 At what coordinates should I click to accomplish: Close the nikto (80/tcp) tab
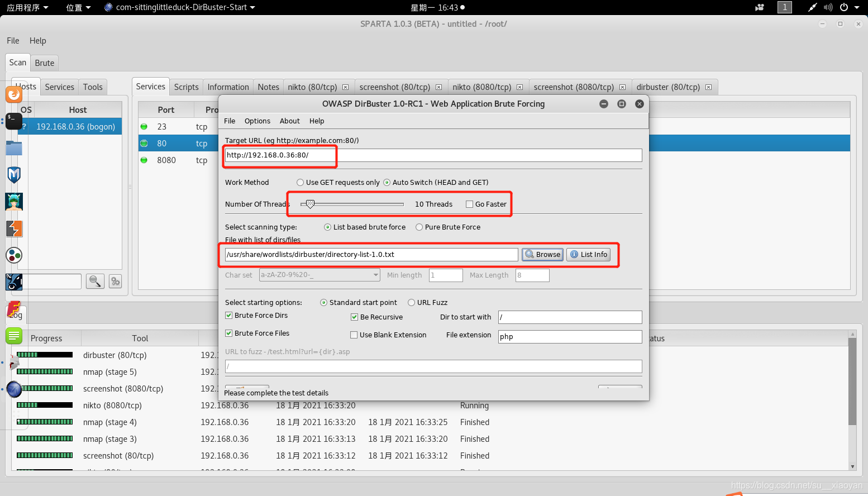[346, 87]
